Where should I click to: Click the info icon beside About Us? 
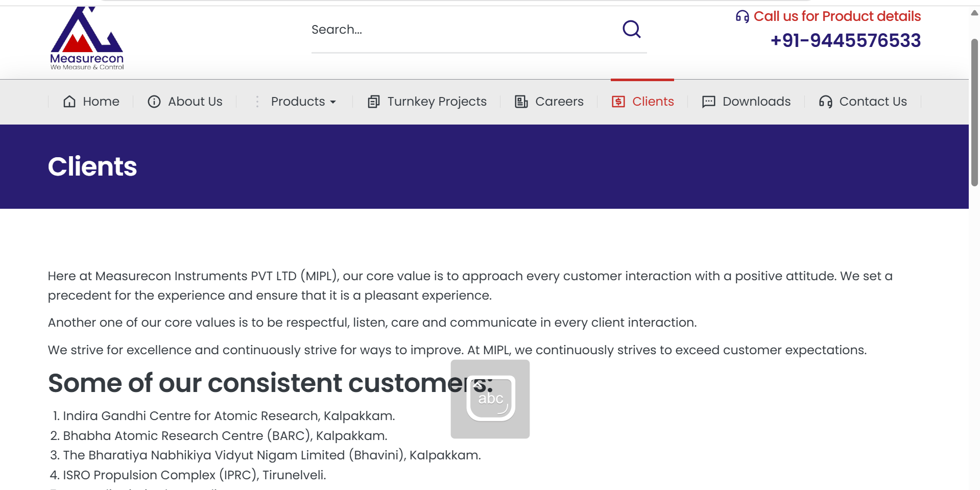[154, 102]
